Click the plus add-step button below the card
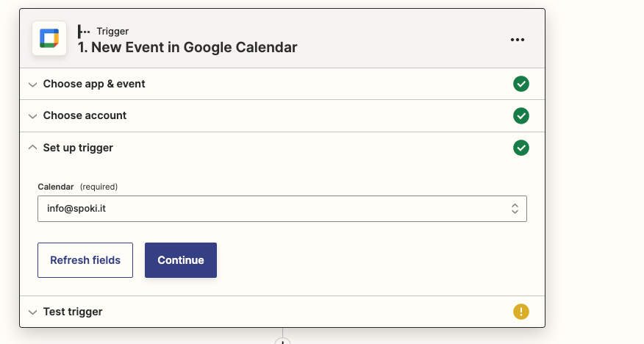 tap(283, 342)
